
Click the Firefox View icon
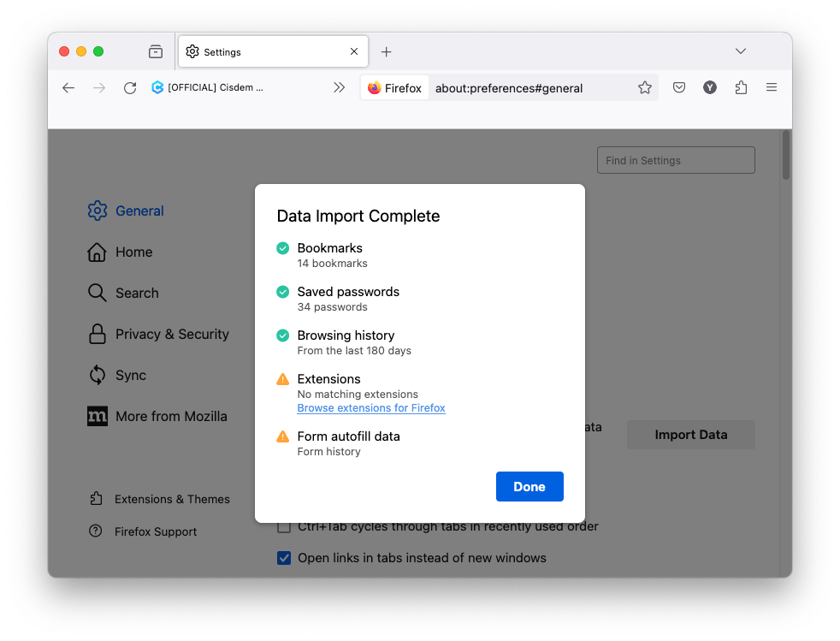(155, 51)
